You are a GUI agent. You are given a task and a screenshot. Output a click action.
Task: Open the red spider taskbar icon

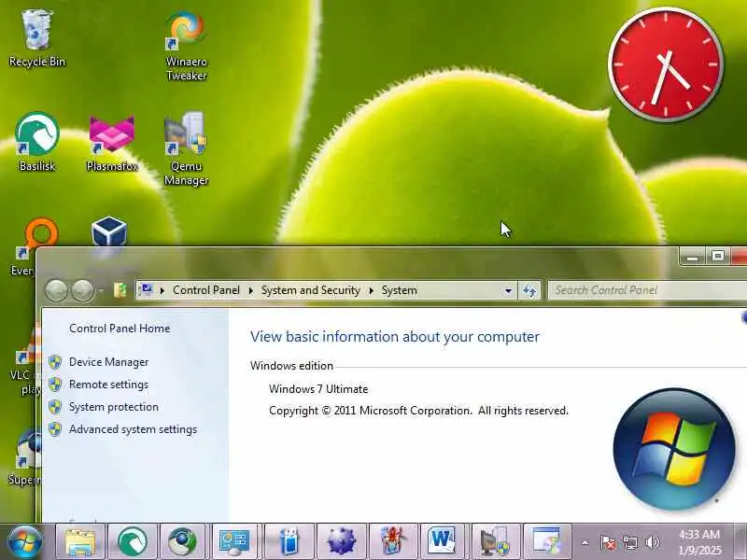pyautogui.click(x=393, y=542)
